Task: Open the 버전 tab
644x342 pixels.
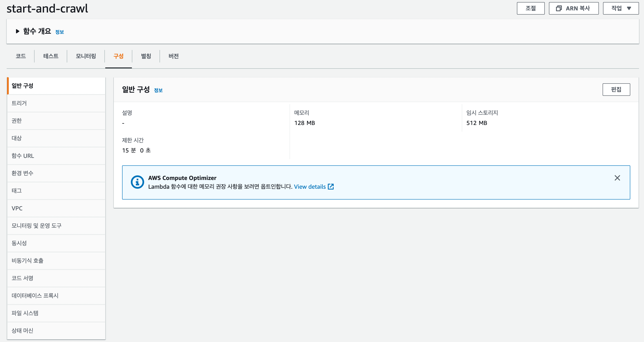Action: coord(173,56)
